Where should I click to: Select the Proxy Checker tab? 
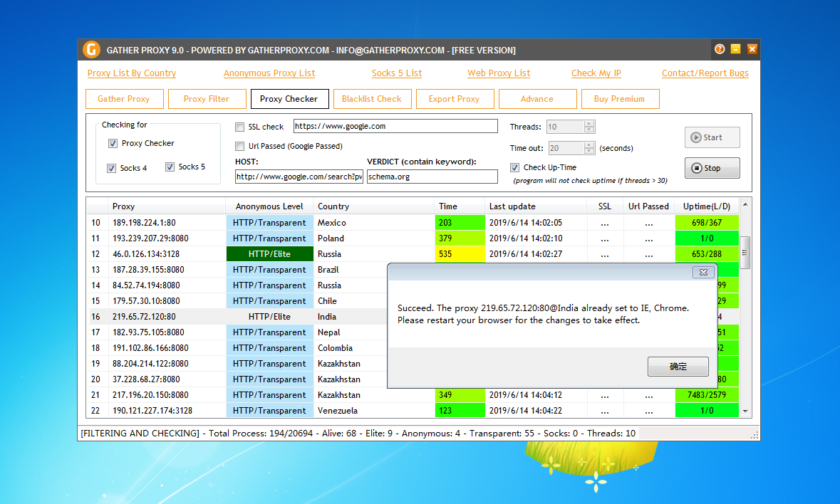click(289, 99)
